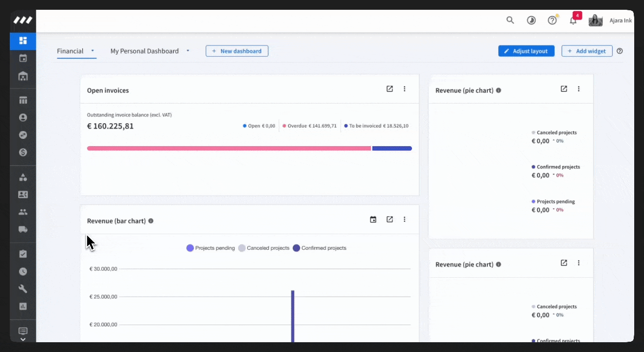Open the Calendar icon in the sidebar
This screenshot has height=352, width=644.
(23, 59)
